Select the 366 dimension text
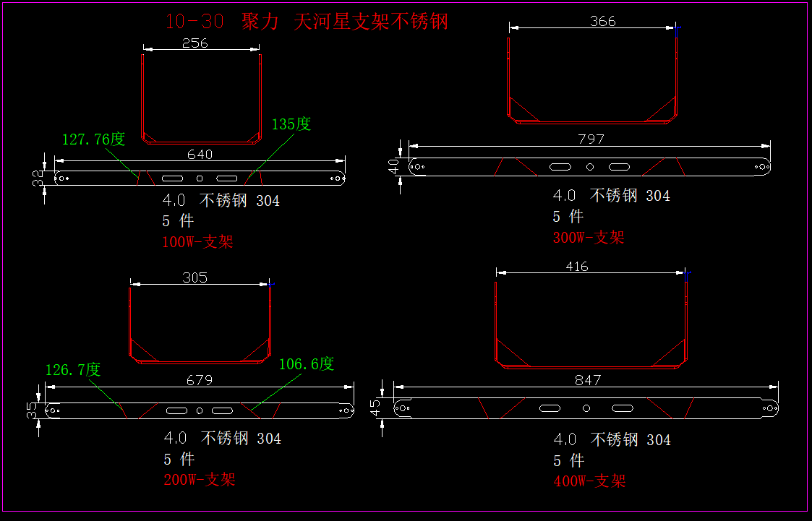812x521 pixels. click(602, 22)
